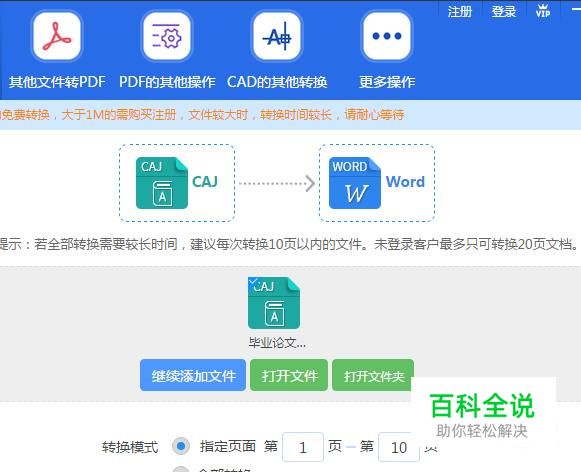Viewport: 581px width, 472px height.
Task: Open the PDF的其他操作 gear icon
Action: 167,36
